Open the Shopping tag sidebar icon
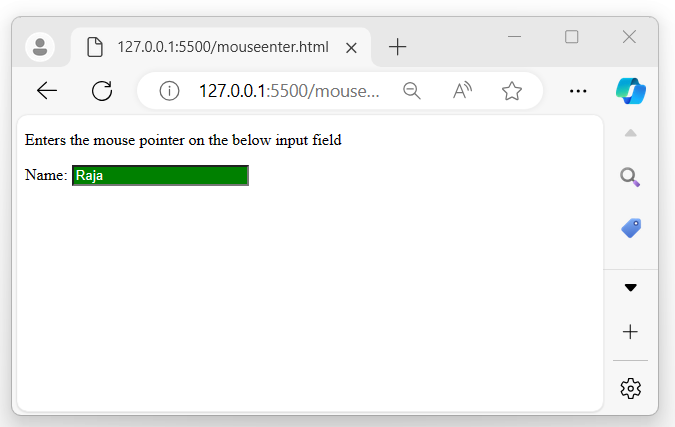The height and width of the screenshot is (427, 675). click(630, 228)
